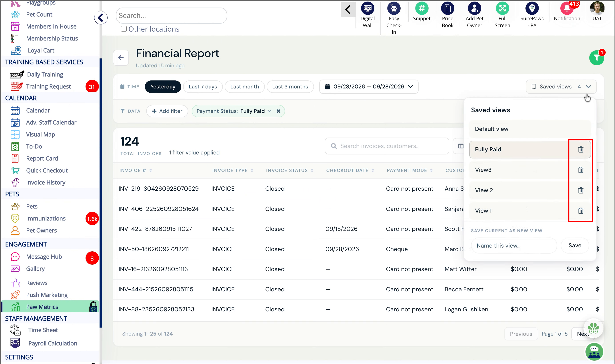The width and height of the screenshot is (615, 364).
Task: Click Save to store current view
Action: point(575,245)
